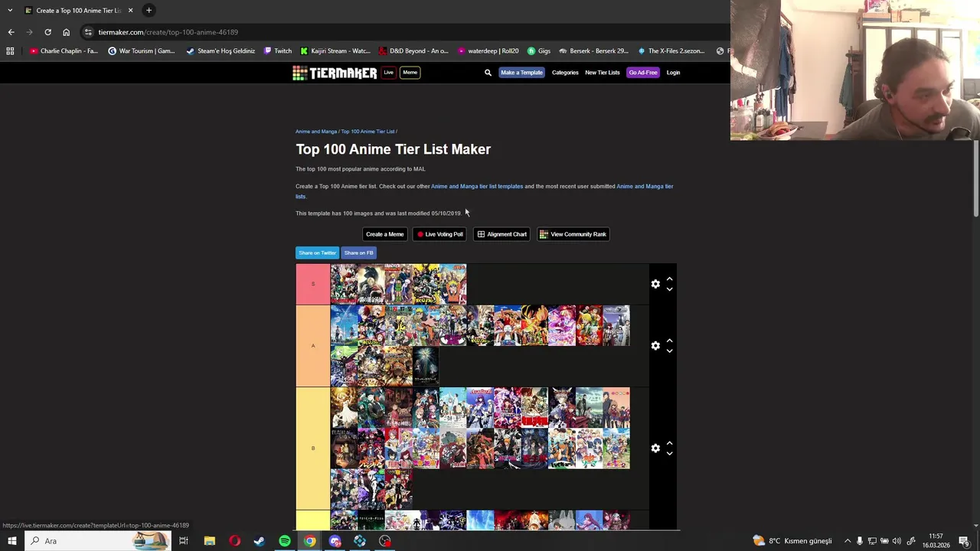Screen dimensions: 980x551
Task: Click Make a Template button
Action: [x=521, y=73]
